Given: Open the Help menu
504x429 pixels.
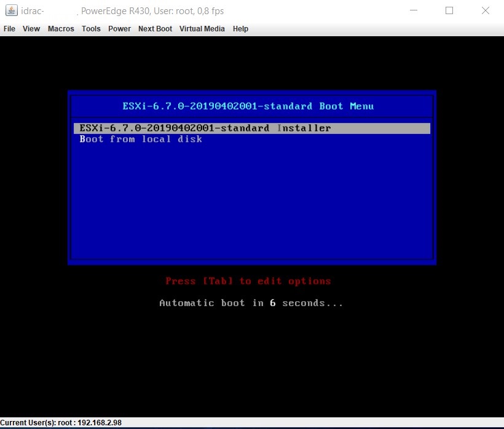Looking at the screenshot, I should tap(240, 29).
